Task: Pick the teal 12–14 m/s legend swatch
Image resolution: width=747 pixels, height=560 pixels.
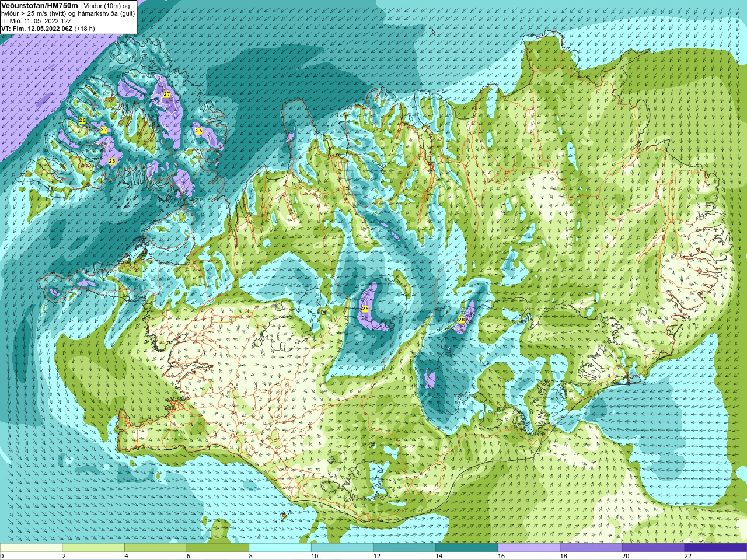Action: click(404, 548)
